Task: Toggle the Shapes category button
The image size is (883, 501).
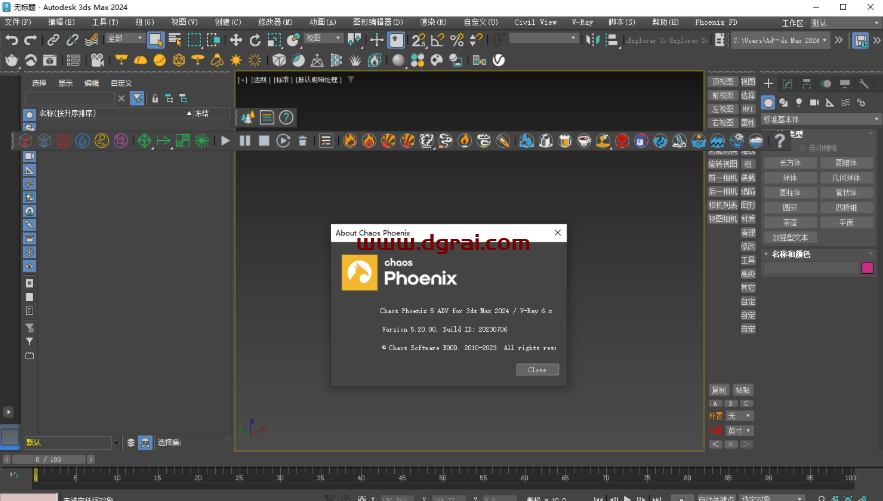Action: coord(783,102)
